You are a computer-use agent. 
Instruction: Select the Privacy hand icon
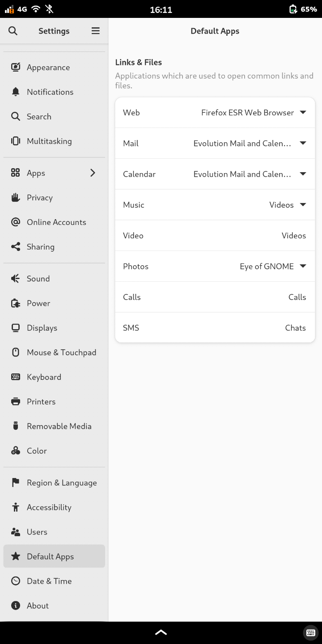(16, 198)
